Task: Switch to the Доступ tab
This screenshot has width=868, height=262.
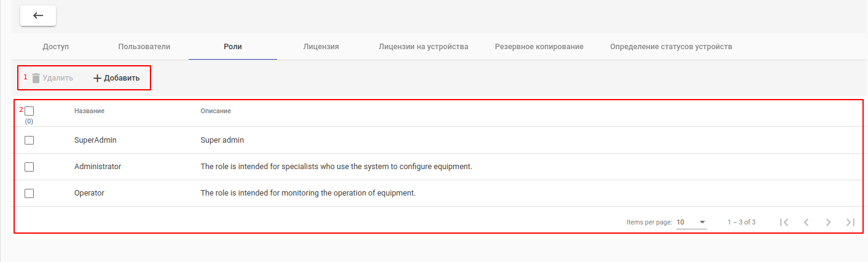Action: pyautogui.click(x=56, y=47)
